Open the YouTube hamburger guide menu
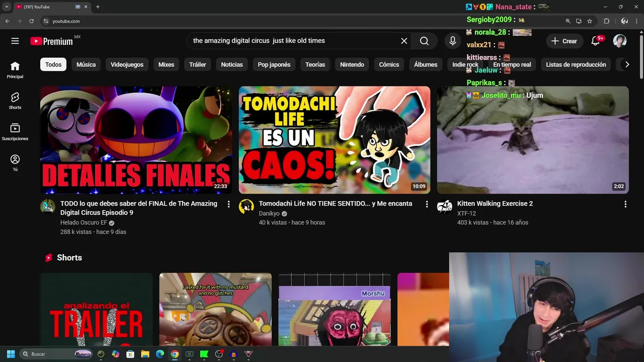This screenshot has height=362, width=644. 15,41
